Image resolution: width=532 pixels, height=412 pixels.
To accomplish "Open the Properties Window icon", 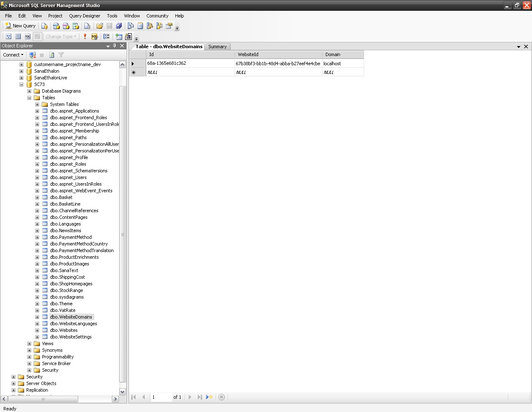I will pos(169,26).
